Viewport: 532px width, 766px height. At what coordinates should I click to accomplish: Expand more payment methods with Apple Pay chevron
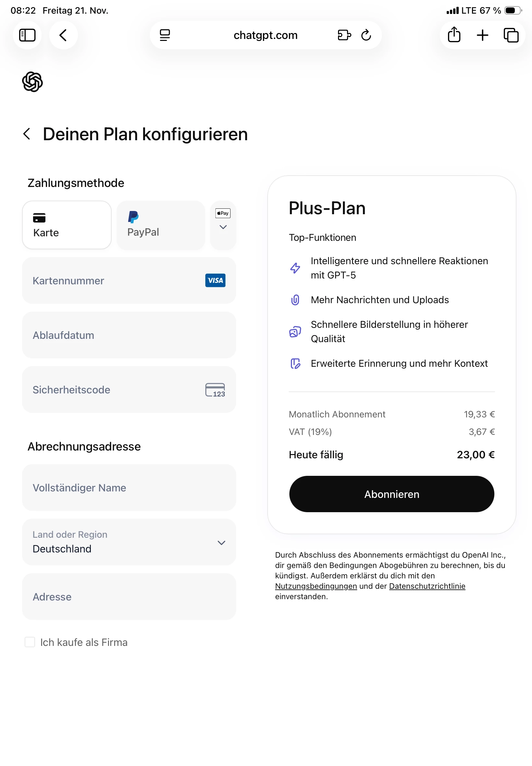223,225
